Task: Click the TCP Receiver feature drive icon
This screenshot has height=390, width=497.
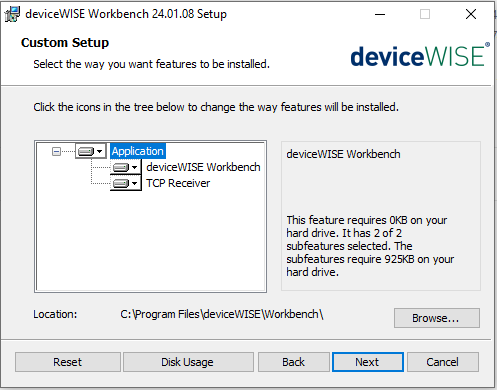Action: pos(121,183)
